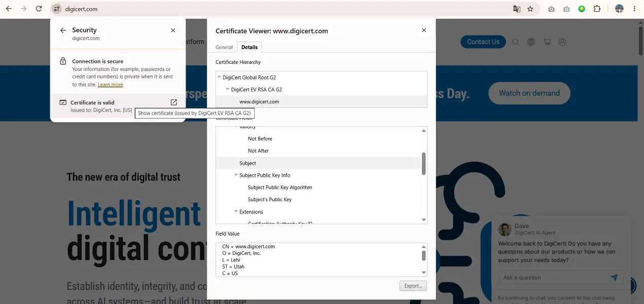The width and height of the screenshot is (644, 304).
Task: Collapse the DigiCert EV RSA CA G2 node
Action: click(228, 90)
